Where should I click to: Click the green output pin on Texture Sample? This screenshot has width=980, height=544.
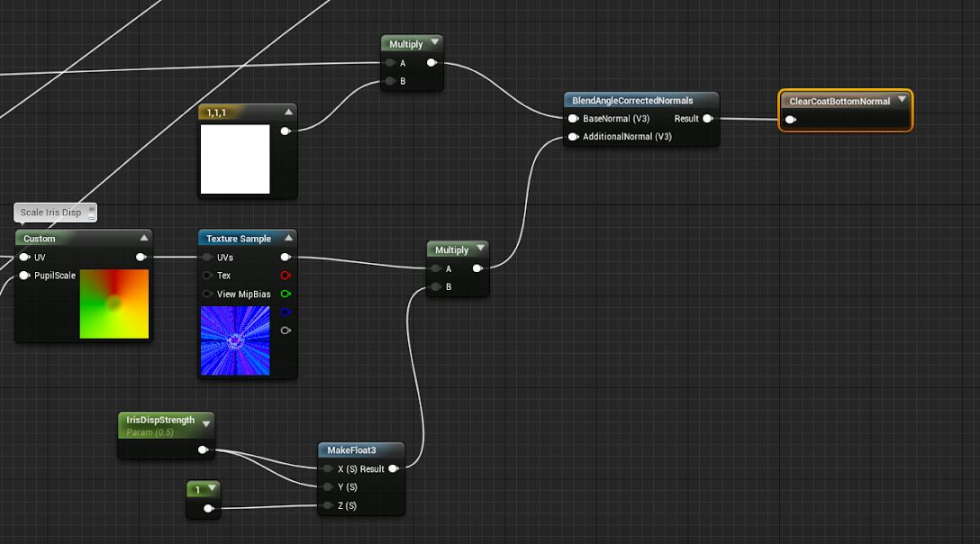point(286,294)
